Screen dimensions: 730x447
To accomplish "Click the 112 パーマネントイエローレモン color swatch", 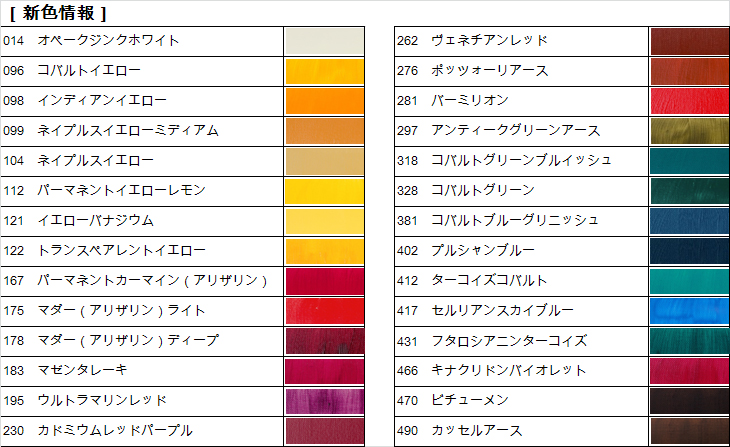I will [x=324, y=191].
